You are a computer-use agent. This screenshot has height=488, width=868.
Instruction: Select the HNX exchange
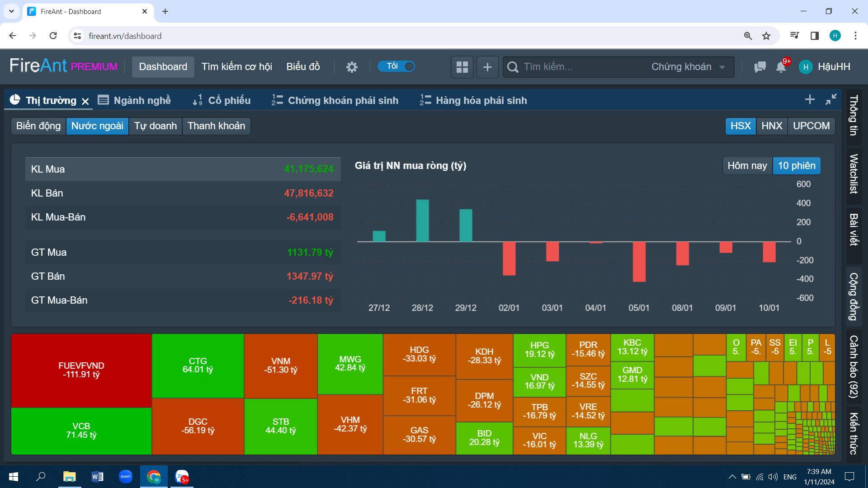pyautogui.click(x=771, y=126)
